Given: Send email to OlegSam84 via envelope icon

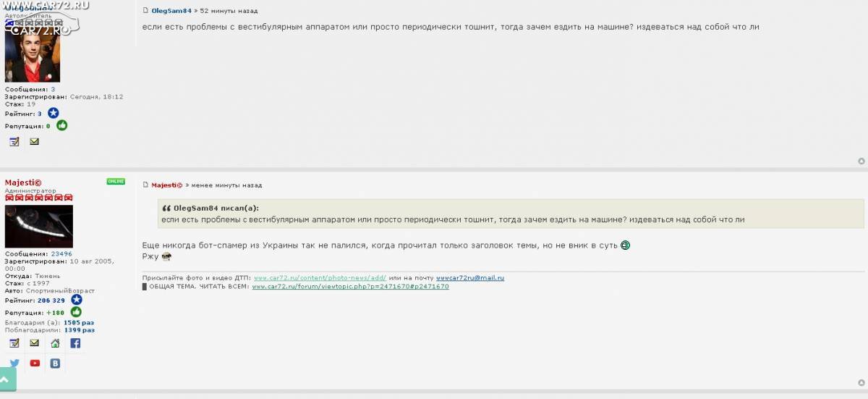Looking at the screenshot, I should point(34,142).
